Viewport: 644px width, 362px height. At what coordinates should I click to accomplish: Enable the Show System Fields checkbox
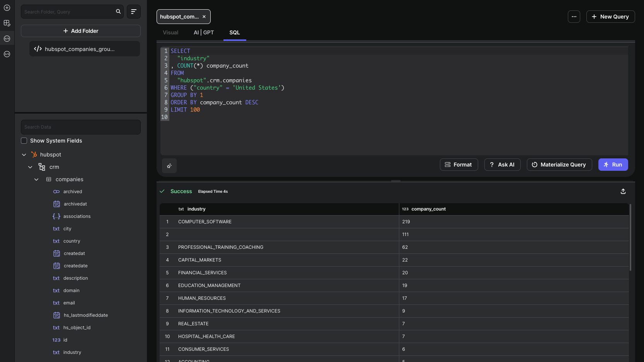click(24, 141)
